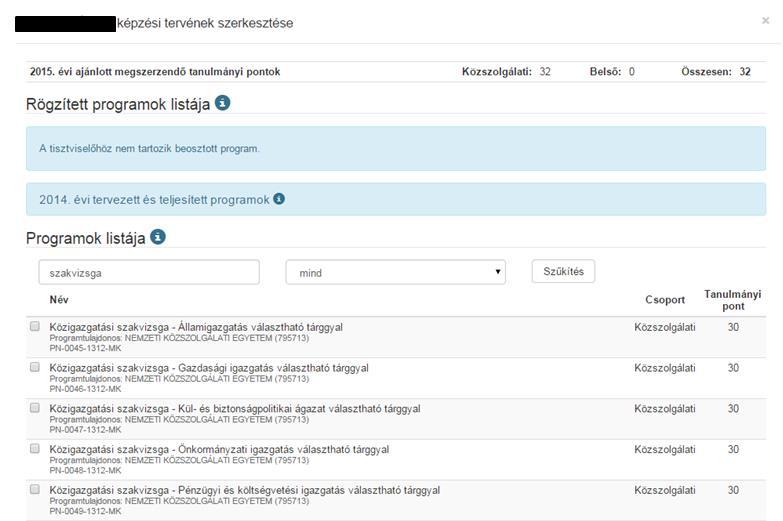Image resolution: width=783 pixels, height=521 pixels.
Task: Click the Rögzített programok listája heading
Action: click(118, 104)
